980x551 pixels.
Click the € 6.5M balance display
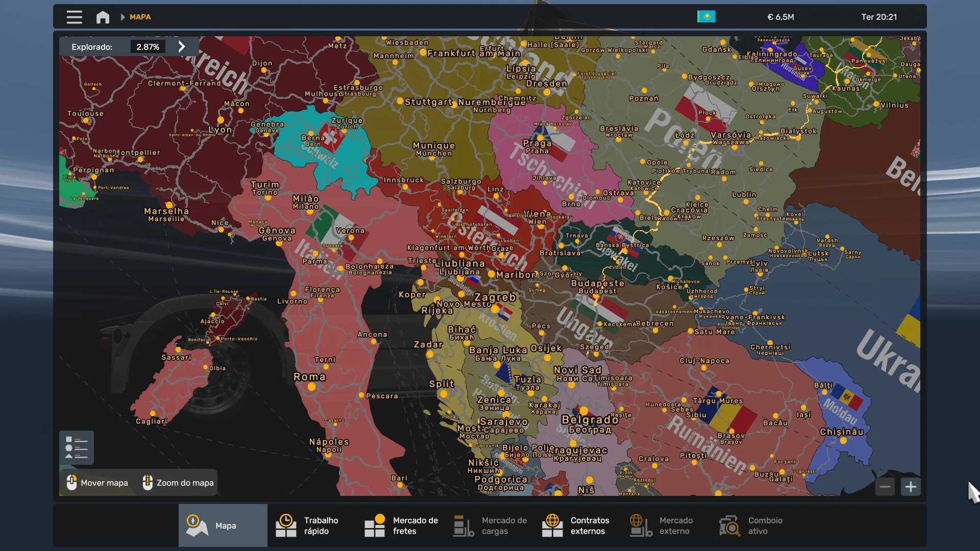point(780,17)
